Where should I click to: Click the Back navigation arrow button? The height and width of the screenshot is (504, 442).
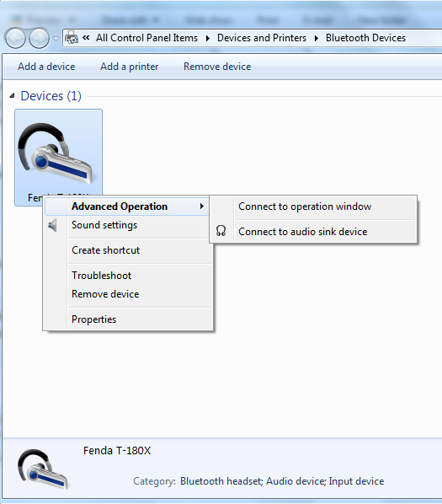15,38
